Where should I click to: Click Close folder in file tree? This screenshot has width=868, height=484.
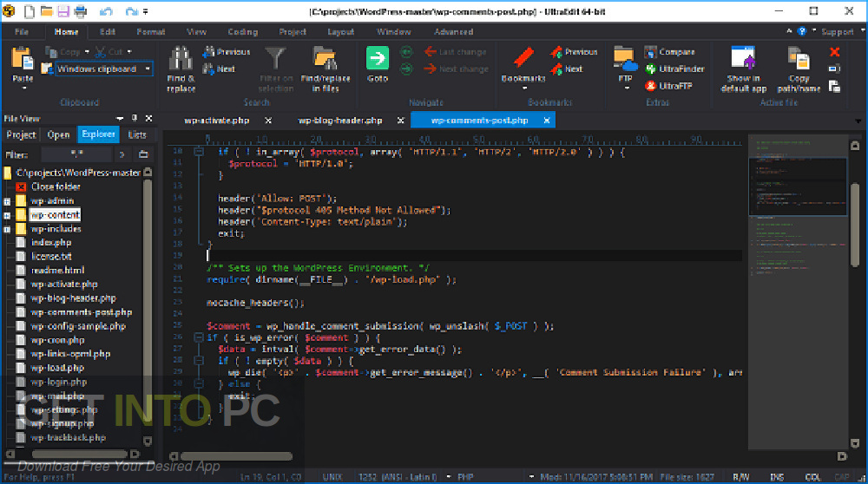tap(56, 187)
